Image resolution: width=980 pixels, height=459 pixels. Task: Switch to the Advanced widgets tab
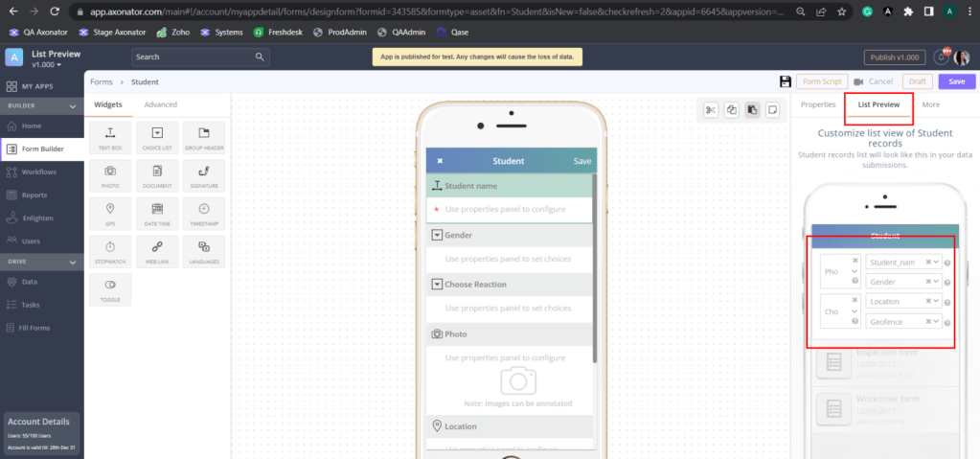[x=160, y=104]
